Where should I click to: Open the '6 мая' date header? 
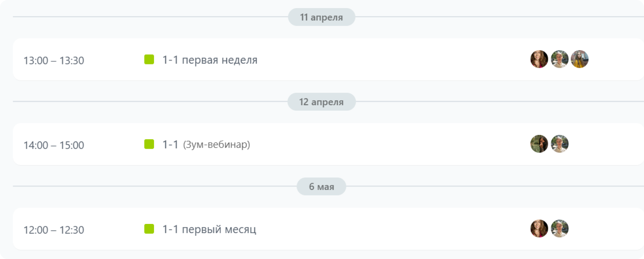(321, 186)
